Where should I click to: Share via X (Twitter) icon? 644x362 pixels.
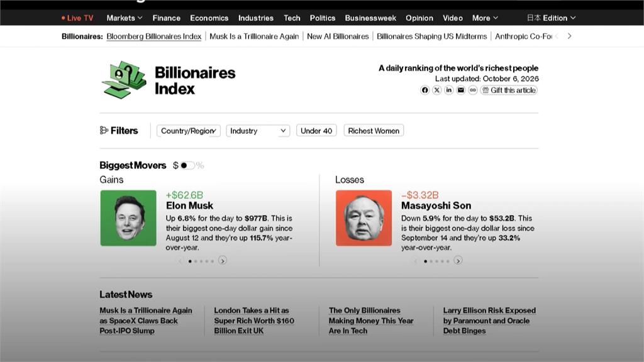point(437,90)
